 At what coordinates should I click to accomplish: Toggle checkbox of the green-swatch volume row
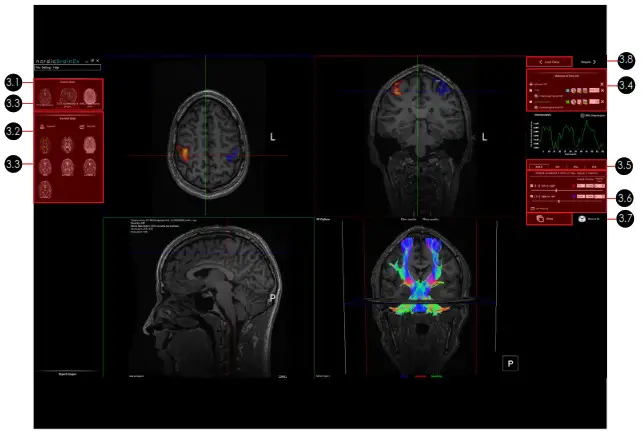[x=531, y=102]
